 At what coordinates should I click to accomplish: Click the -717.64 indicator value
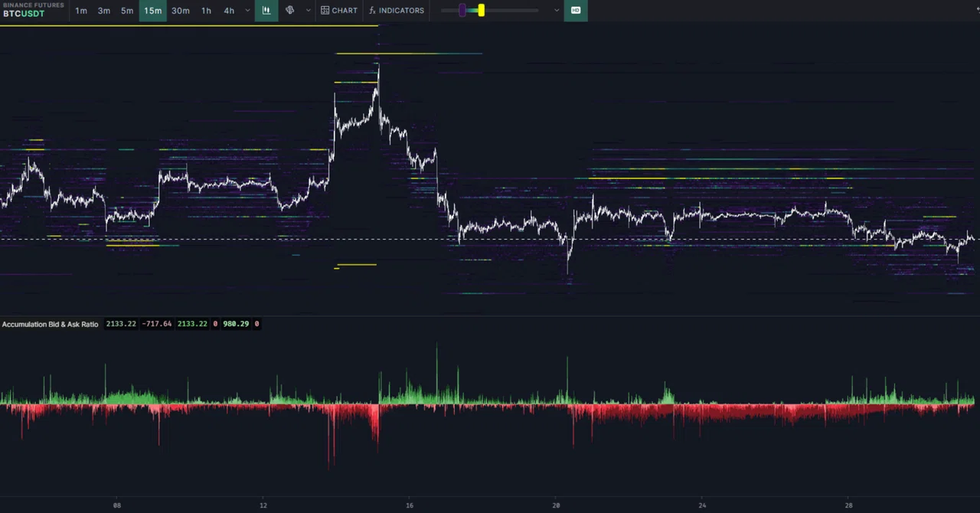pos(157,325)
